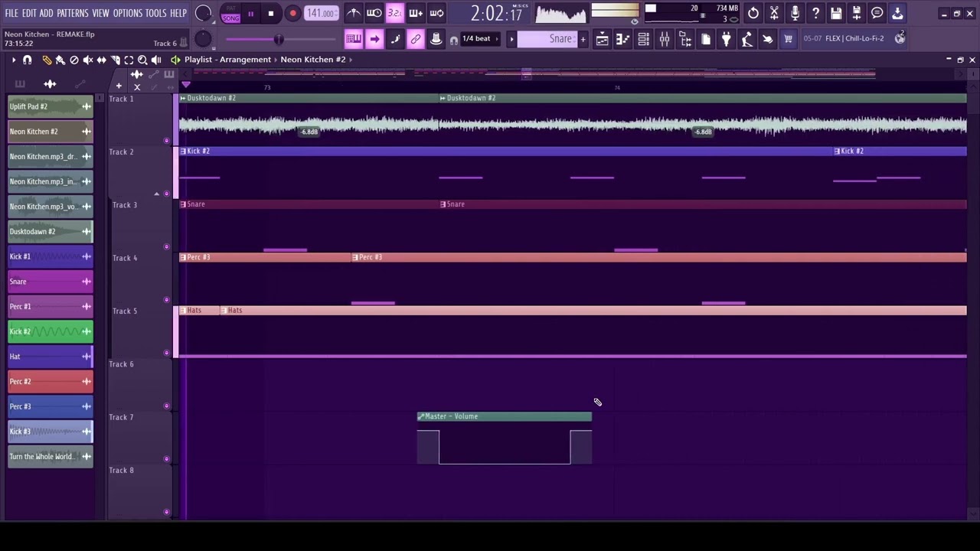Click the red record button
This screenshot has width=980, height=551.
[x=292, y=14]
